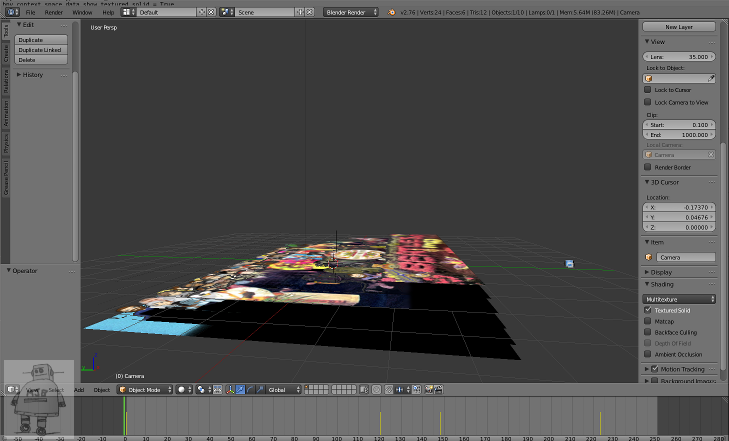The width and height of the screenshot is (729, 441).
Task: Click the Camera item name field
Action: (x=685, y=257)
